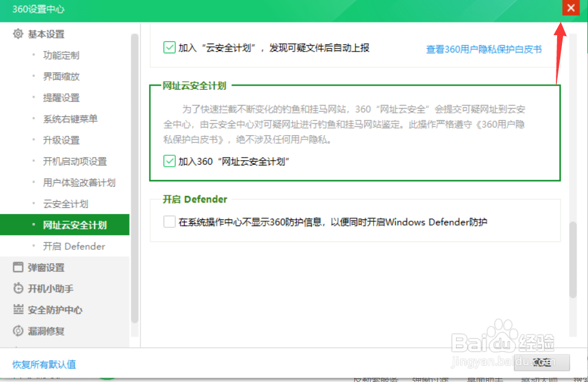Select 开机启动项设置 in sidebar
The height and width of the screenshot is (382, 588).
[74, 161]
